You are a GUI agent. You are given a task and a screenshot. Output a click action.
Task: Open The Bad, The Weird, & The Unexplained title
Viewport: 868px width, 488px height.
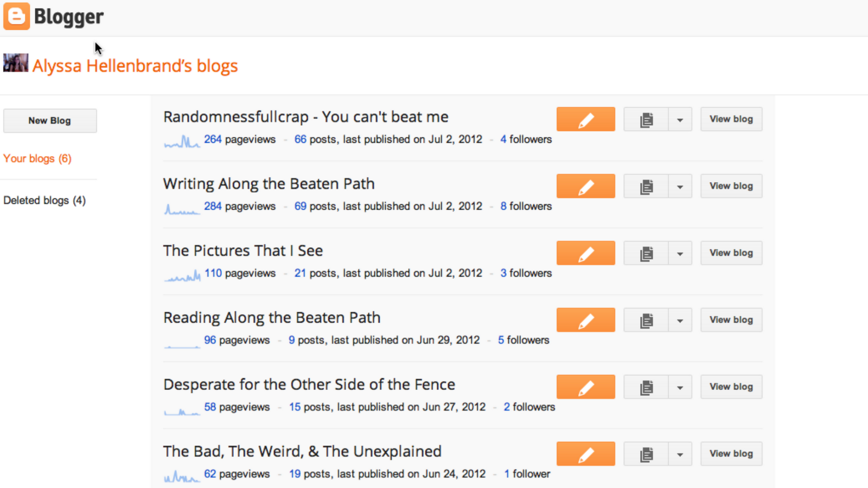(x=302, y=451)
